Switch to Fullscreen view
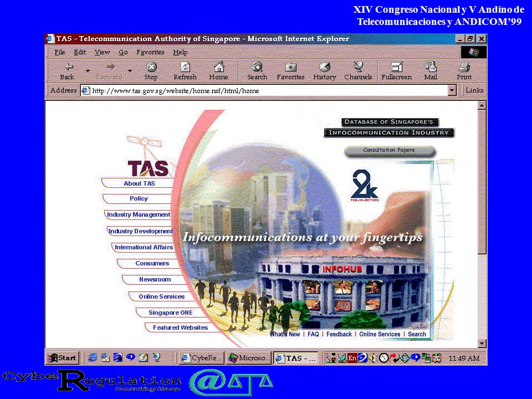The image size is (532, 399). tap(396, 71)
